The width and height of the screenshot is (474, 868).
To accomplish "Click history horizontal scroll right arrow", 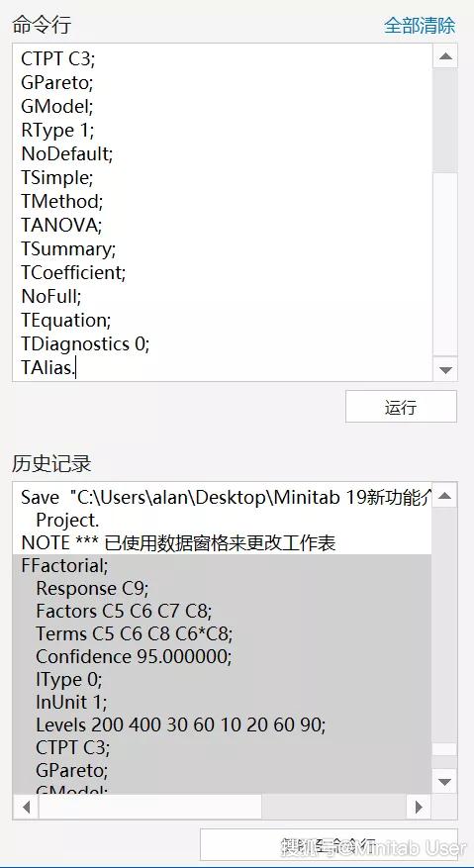I will point(420,807).
